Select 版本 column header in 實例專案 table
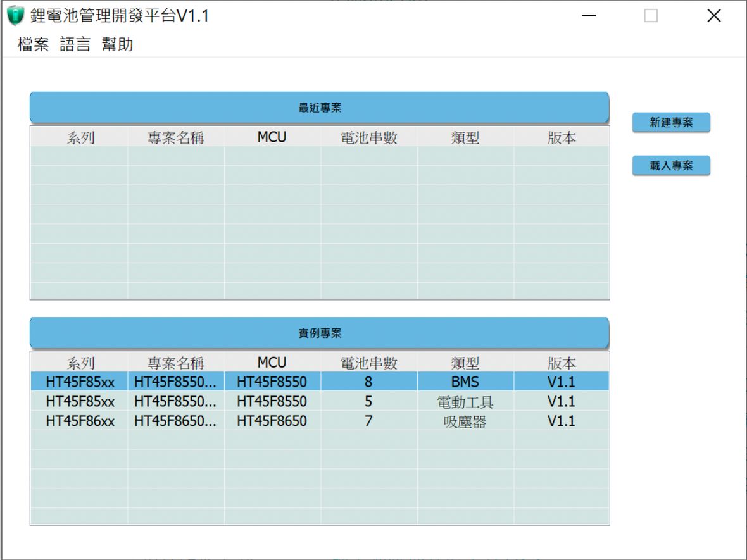The height and width of the screenshot is (560, 747). (x=562, y=363)
